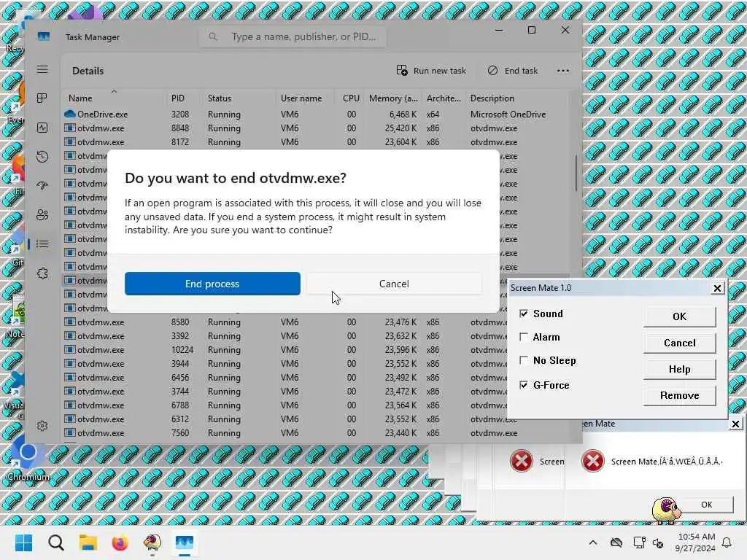Confirm with the End process button
This screenshot has height=560, width=747.
click(212, 284)
